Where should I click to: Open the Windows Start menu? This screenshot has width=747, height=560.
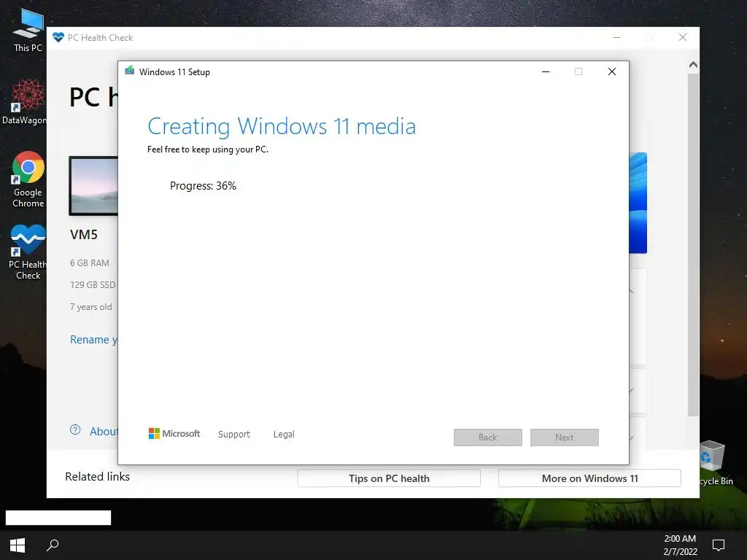coord(18,545)
